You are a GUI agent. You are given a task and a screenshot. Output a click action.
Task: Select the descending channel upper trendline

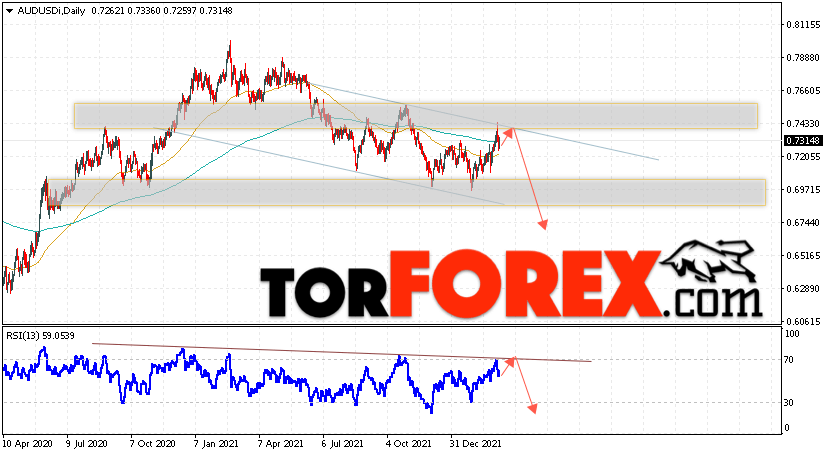(483, 121)
